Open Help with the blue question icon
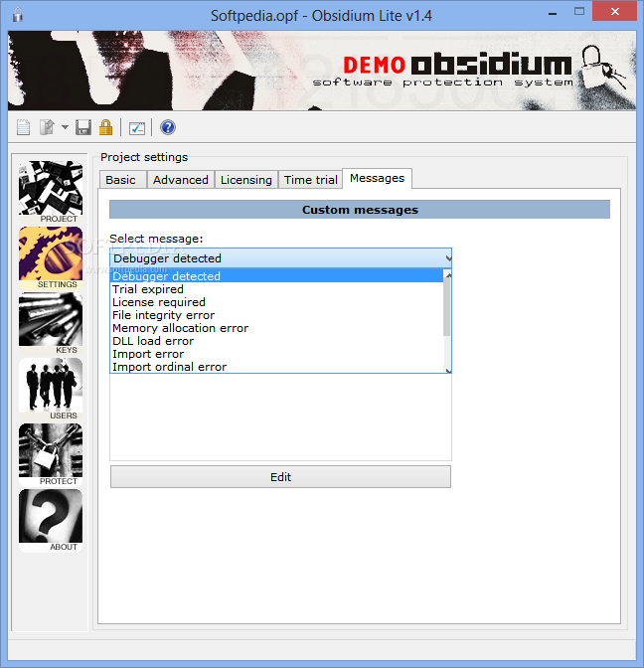 click(168, 127)
